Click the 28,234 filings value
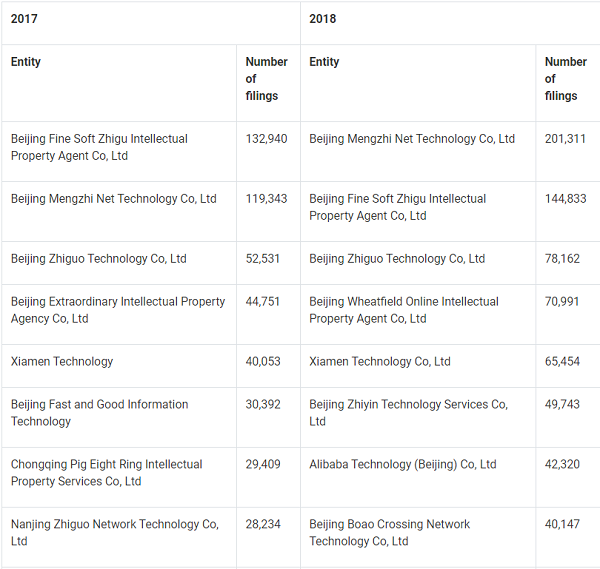600x569 pixels. pyautogui.click(x=263, y=524)
